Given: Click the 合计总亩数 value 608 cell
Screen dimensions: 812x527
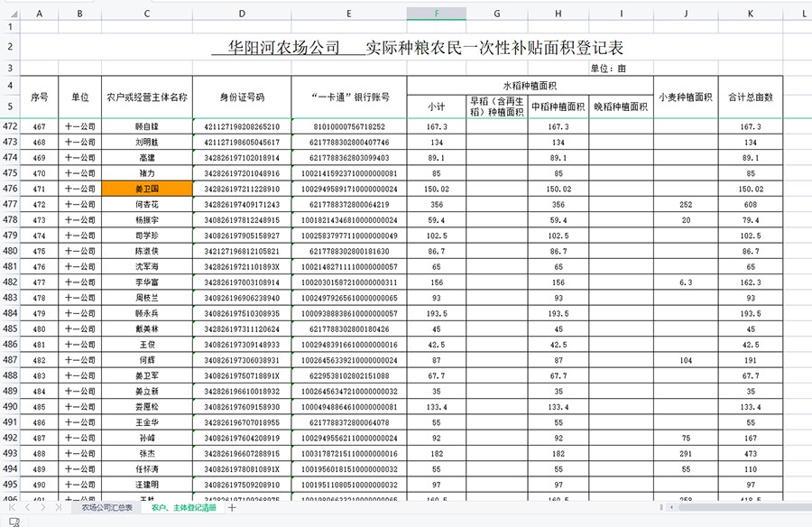Looking at the screenshot, I should pos(751,204).
